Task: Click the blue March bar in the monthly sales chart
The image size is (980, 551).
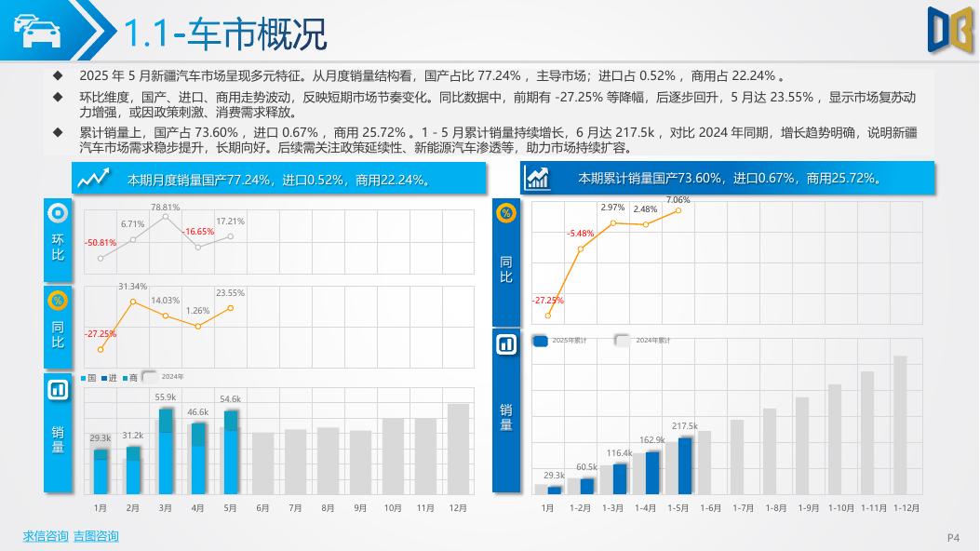Action: (x=167, y=451)
